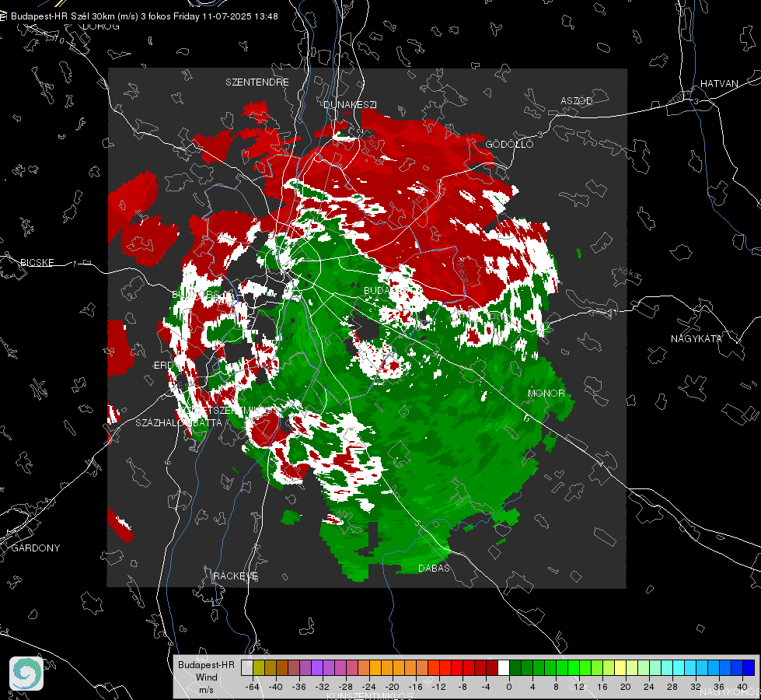Select the DABAS town label
The width and height of the screenshot is (761, 700).
[434, 569]
